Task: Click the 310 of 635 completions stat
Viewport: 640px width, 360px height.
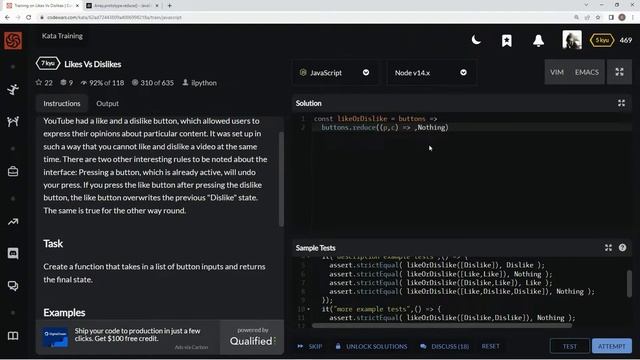Action: pyautogui.click(x=153, y=82)
